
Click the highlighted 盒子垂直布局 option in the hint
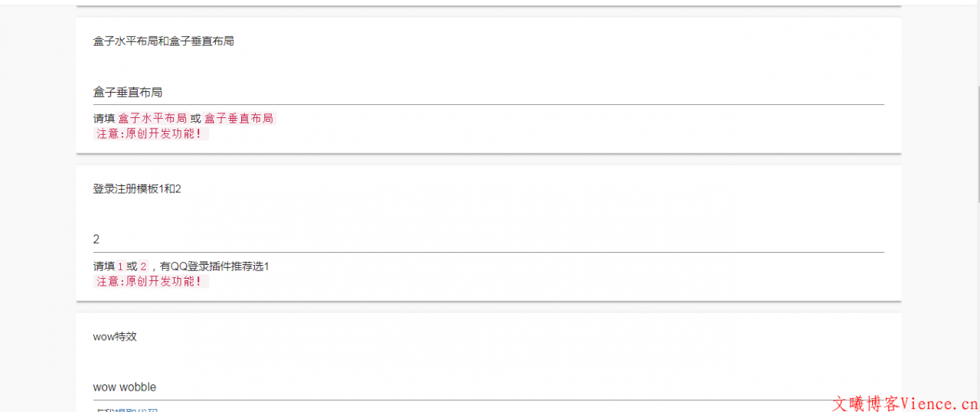239,119
